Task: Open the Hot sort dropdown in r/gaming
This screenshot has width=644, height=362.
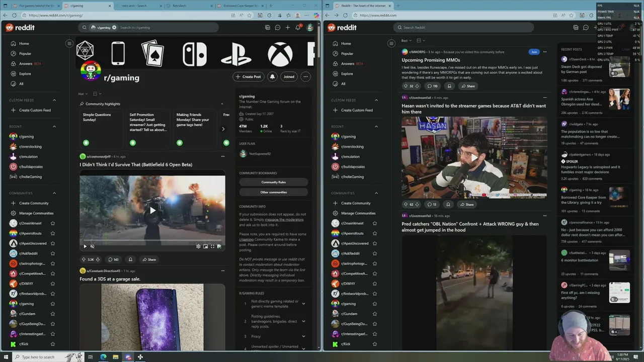Action: pyautogui.click(x=83, y=94)
